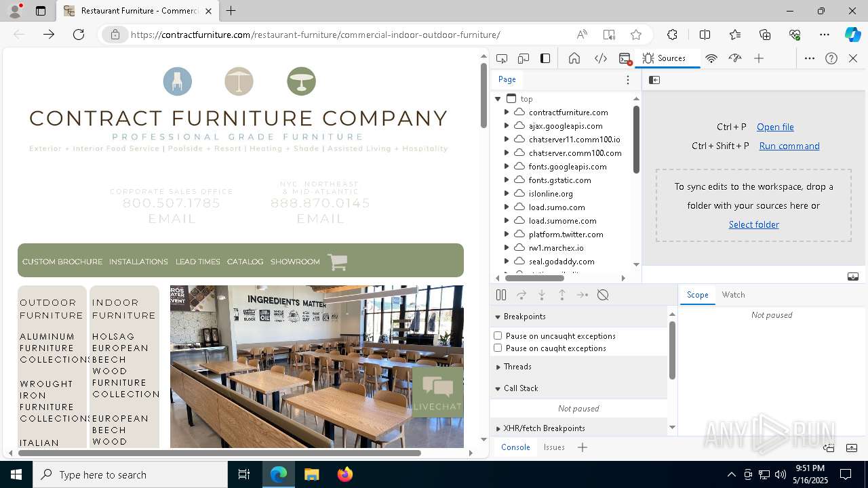Screen dimensions: 868x488
Task: Open Firefox from the taskbar
Action: (344, 474)
